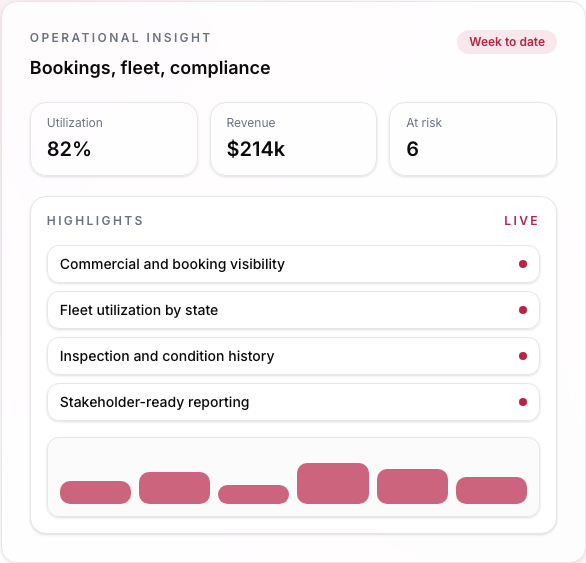Click the red dot on Fleet utilization by state
The width and height of the screenshot is (586, 563).
pos(523,310)
